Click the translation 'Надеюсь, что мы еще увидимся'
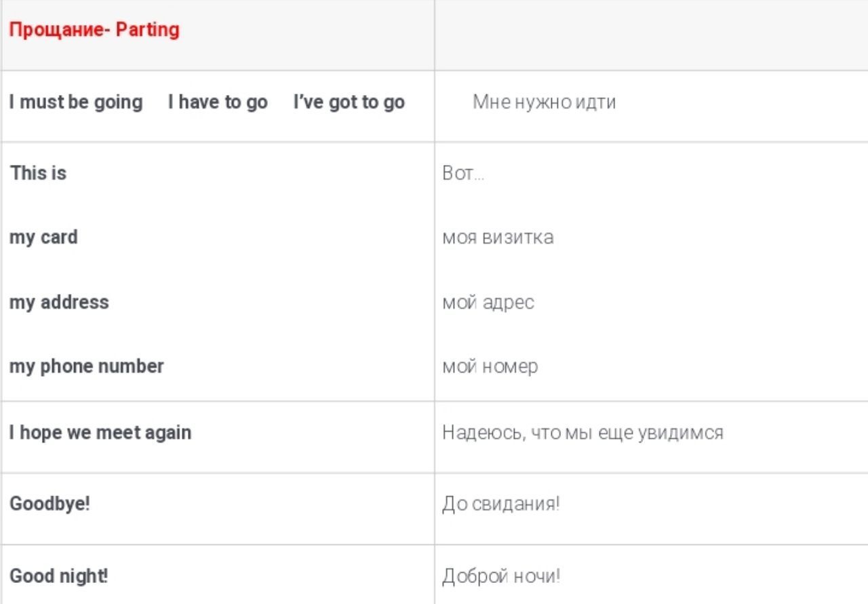Image resolution: width=868 pixels, height=604 pixels. [583, 432]
